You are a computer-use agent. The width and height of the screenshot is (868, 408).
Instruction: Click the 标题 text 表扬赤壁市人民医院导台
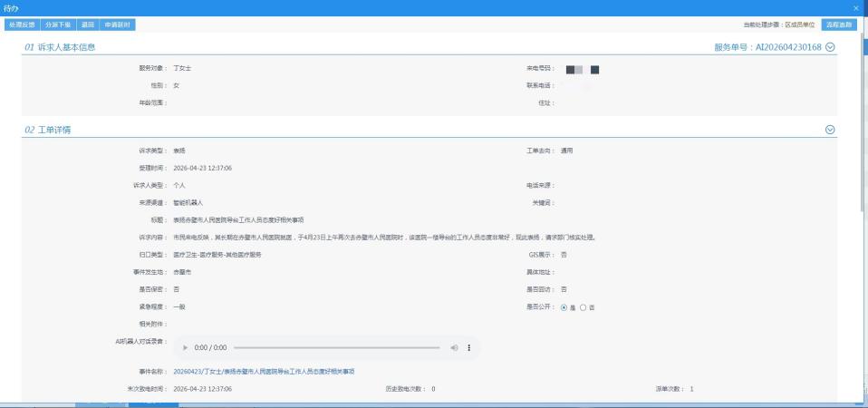tap(238, 219)
